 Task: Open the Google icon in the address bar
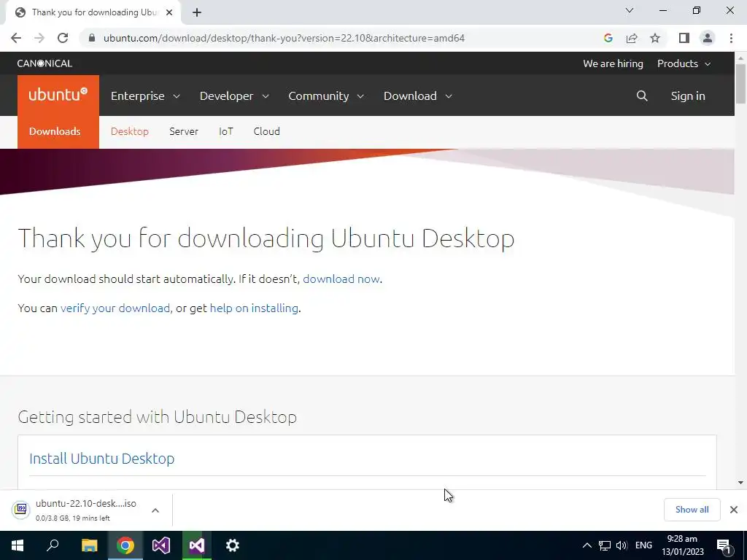pyautogui.click(x=608, y=38)
